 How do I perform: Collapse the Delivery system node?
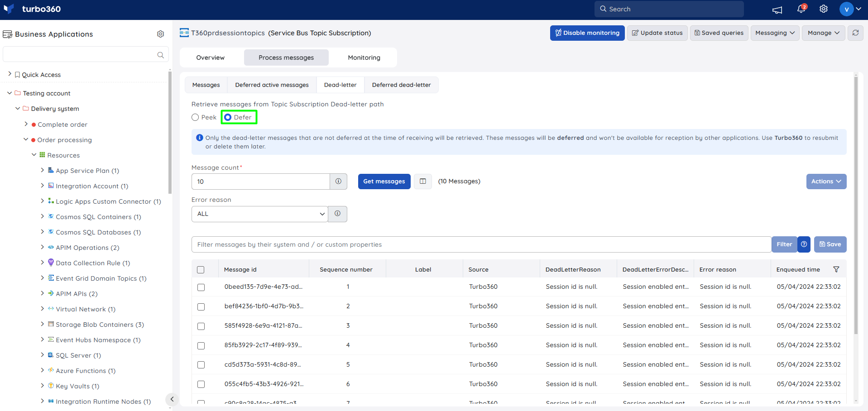pyautogui.click(x=18, y=108)
